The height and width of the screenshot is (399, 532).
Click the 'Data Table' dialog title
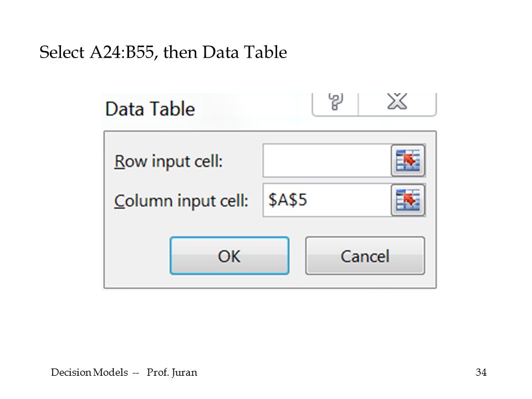pos(150,109)
